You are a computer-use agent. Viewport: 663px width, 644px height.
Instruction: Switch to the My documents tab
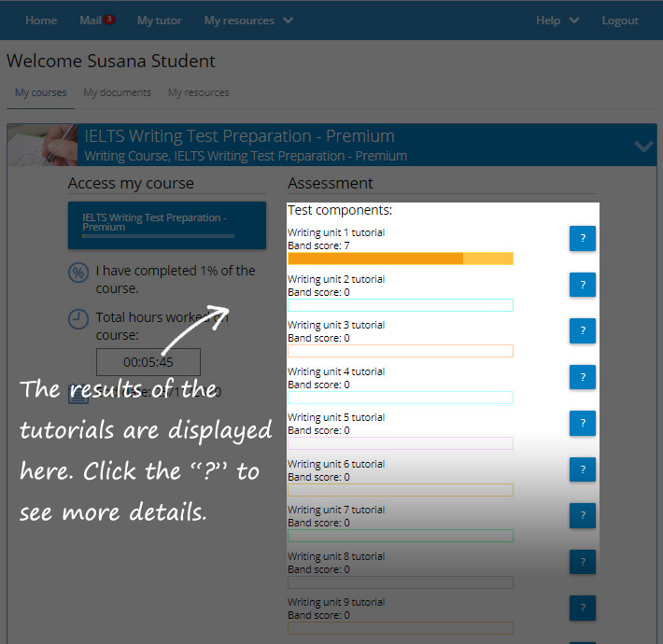(117, 92)
